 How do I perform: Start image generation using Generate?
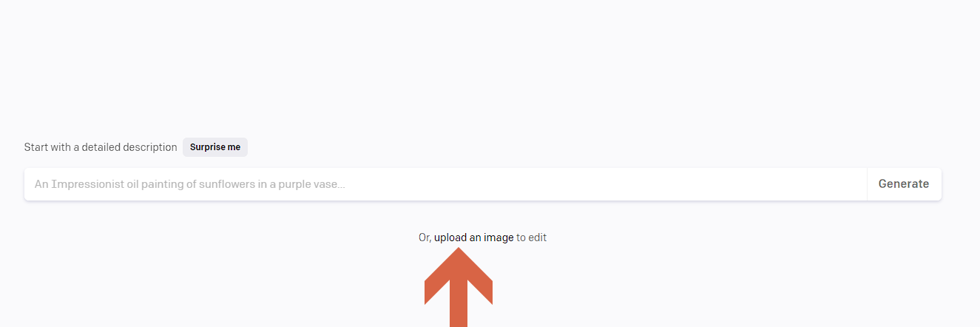[904, 184]
